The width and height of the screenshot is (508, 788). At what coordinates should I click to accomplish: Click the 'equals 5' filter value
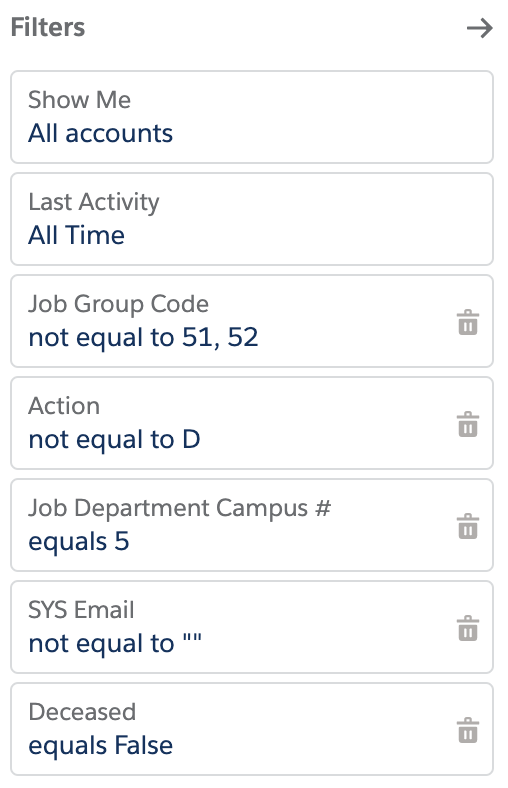(x=79, y=542)
